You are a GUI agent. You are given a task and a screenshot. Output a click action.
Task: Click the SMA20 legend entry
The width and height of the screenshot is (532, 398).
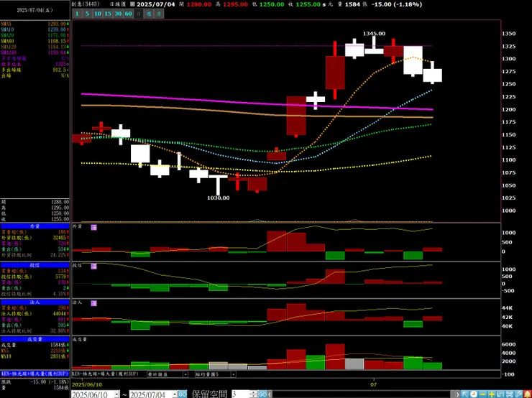click(x=35, y=35)
